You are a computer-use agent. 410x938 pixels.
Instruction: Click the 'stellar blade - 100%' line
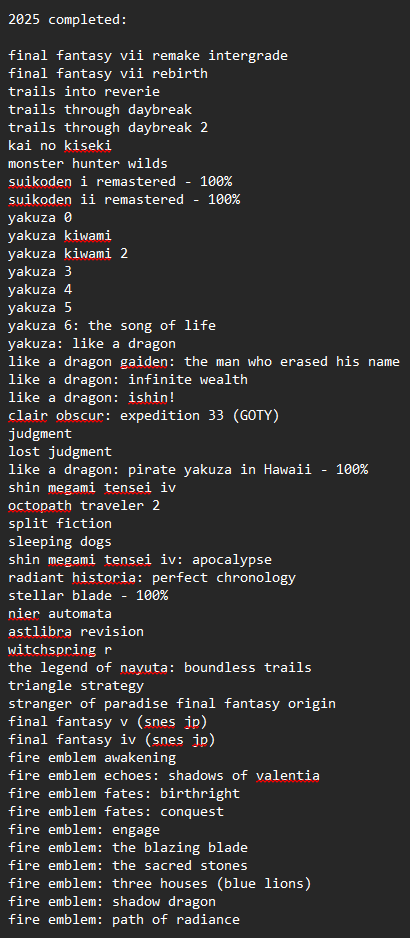click(x=88, y=596)
